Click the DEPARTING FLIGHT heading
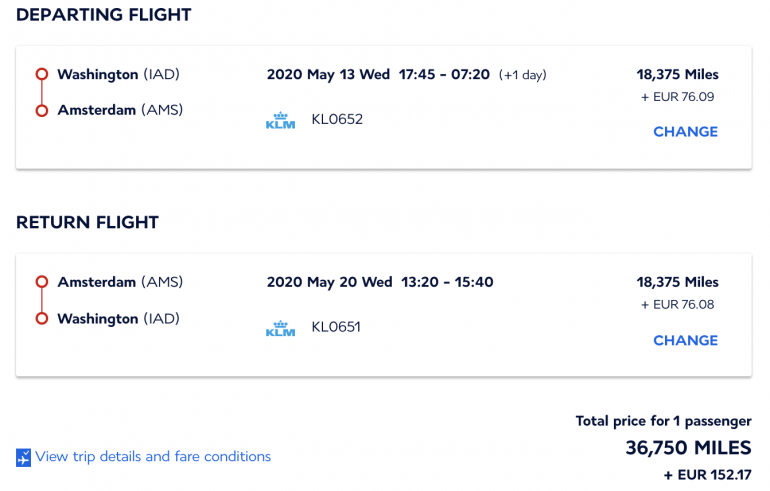Screen dimensions: 770x491 point(104,15)
